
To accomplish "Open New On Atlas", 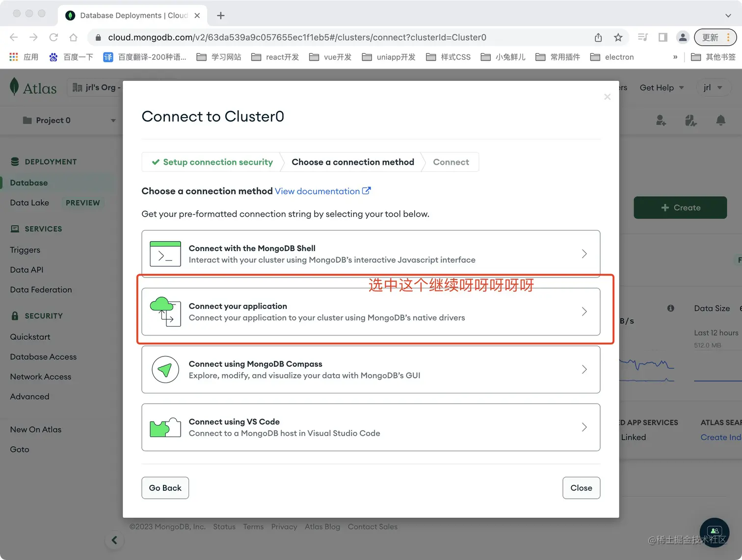I will (x=36, y=430).
